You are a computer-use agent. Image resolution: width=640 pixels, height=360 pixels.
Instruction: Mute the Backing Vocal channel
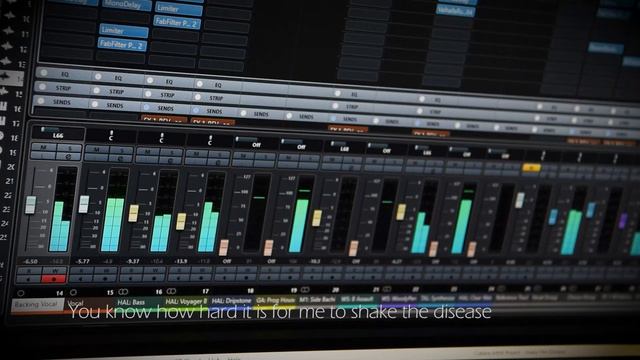pyautogui.click(x=44, y=147)
